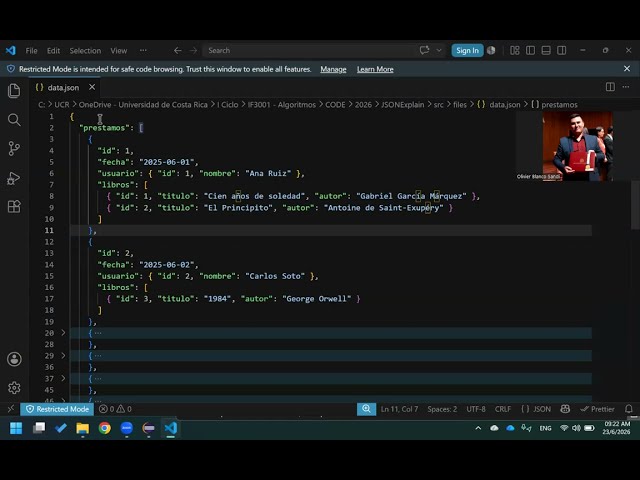
Task: Click the Manage link in banner
Action: click(333, 69)
